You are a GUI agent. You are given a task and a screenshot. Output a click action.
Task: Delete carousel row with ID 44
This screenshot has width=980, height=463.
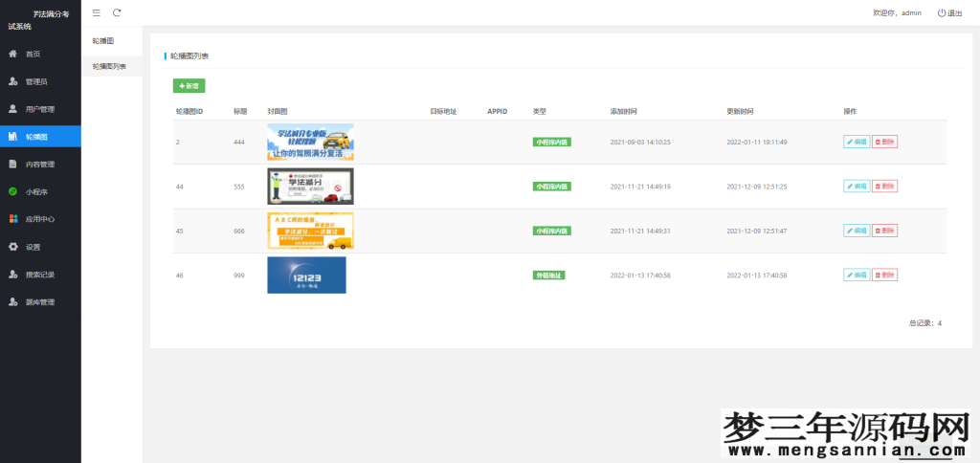coord(884,186)
